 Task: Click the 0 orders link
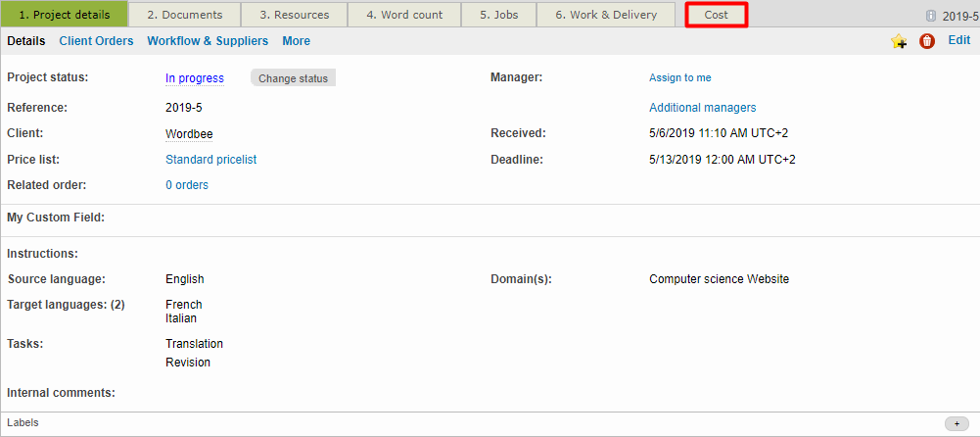(x=186, y=185)
